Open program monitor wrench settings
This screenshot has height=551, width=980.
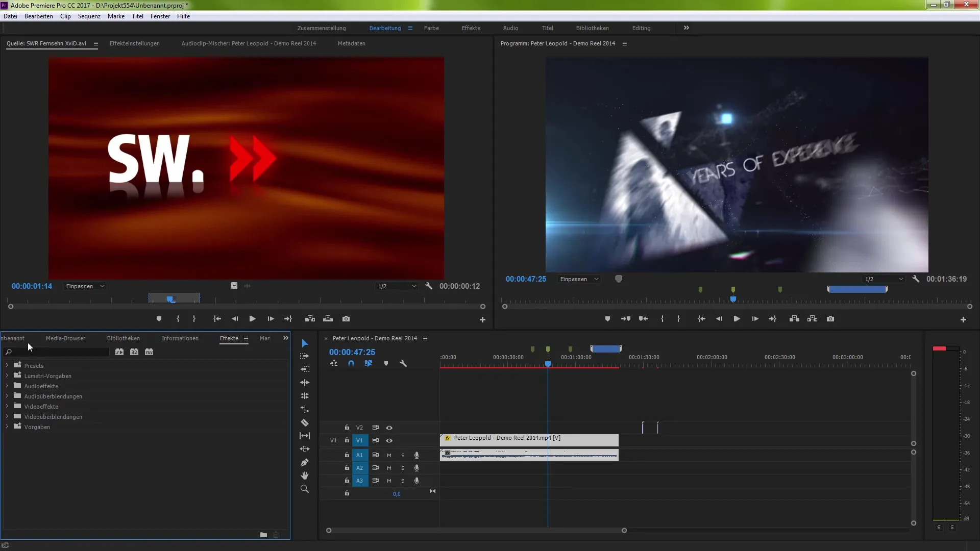[x=916, y=279]
